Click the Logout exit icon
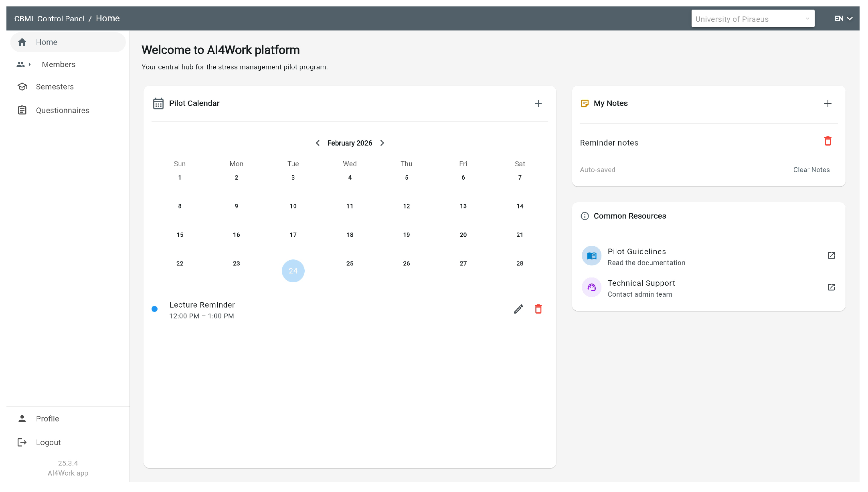The width and height of the screenshot is (868, 492). [x=22, y=442]
